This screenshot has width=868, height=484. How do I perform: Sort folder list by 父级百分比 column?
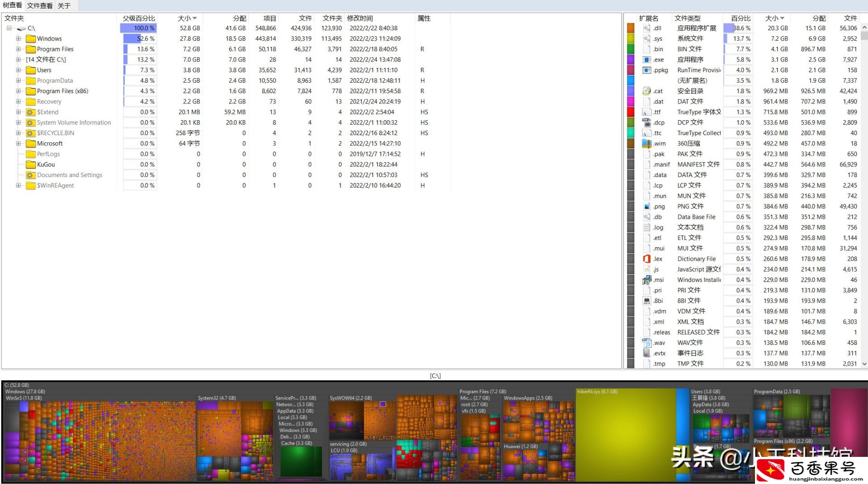click(x=139, y=18)
